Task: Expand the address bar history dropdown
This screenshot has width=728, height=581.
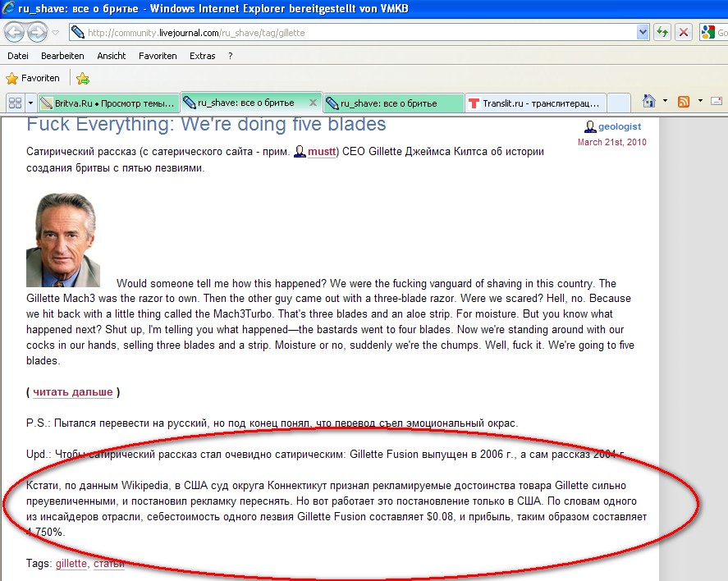Action: 643,33
